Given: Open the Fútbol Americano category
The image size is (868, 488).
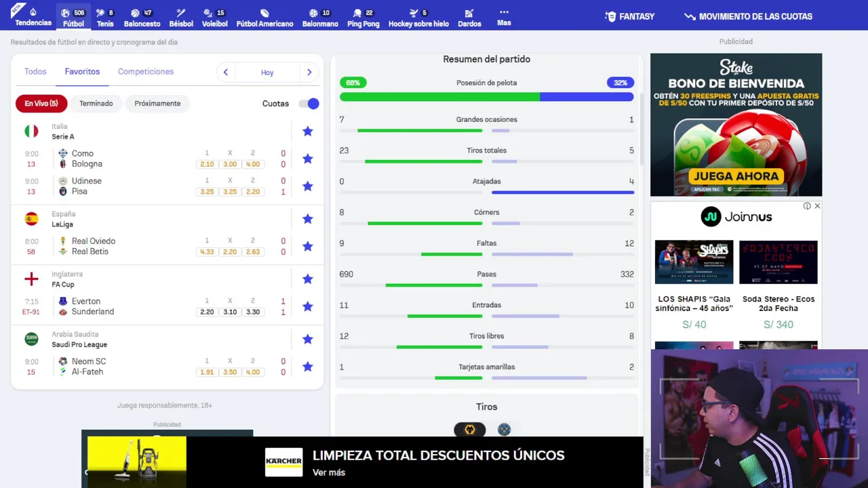Looking at the screenshot, I should click(x=264, y=18).
